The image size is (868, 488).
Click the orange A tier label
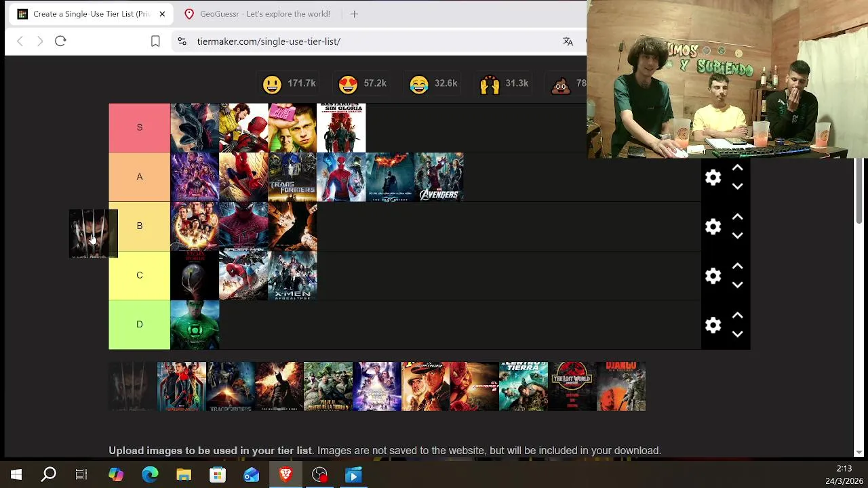click(x=139, y=177)
